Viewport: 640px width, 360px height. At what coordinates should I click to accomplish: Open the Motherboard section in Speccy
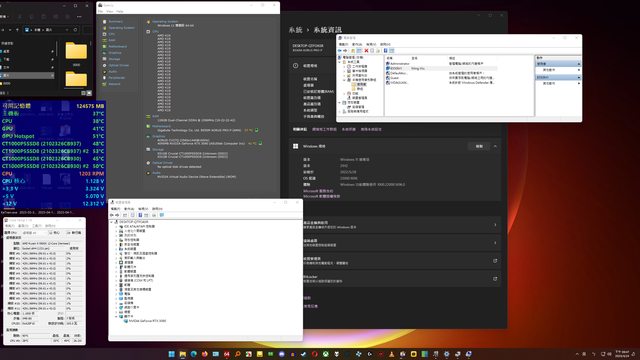coord(118,47)
